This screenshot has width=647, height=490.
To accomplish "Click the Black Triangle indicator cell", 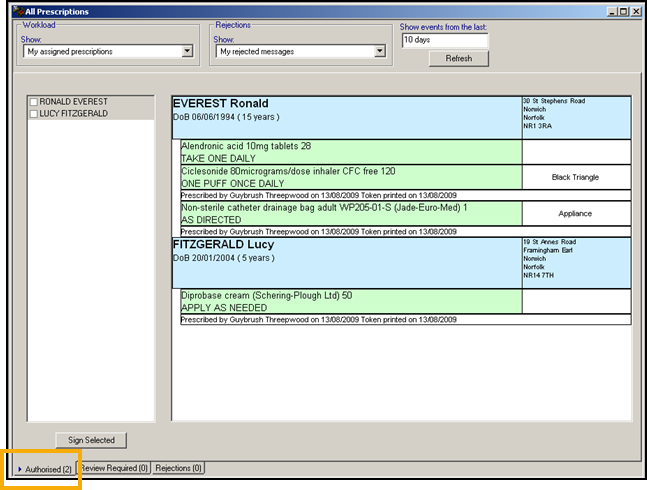I will click(x=575, y=177).
